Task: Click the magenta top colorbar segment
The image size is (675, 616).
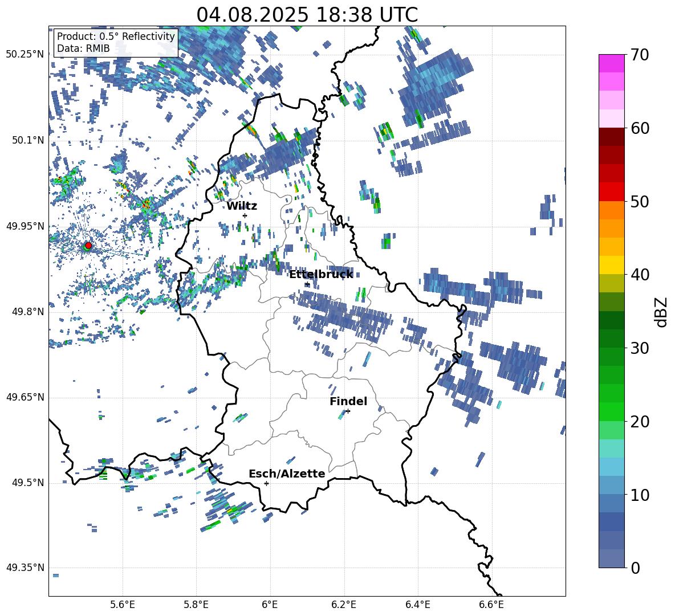Action: pyautogui.click(x=612, y=64)
